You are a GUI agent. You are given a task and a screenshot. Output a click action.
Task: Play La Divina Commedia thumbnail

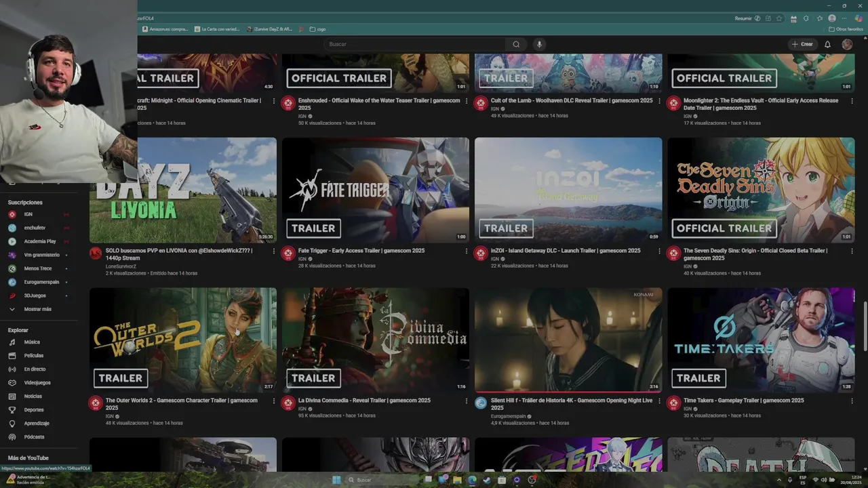[376, 340]
